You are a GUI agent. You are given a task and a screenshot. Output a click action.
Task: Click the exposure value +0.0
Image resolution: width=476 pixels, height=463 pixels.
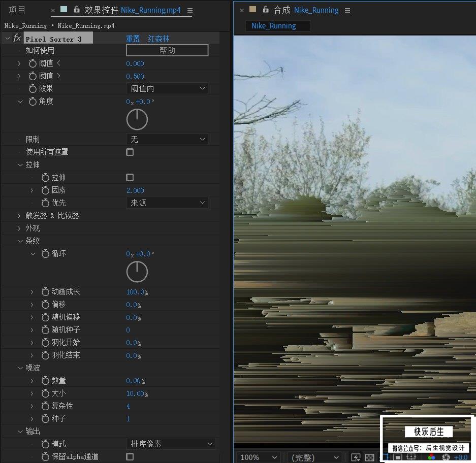point(461,457)
